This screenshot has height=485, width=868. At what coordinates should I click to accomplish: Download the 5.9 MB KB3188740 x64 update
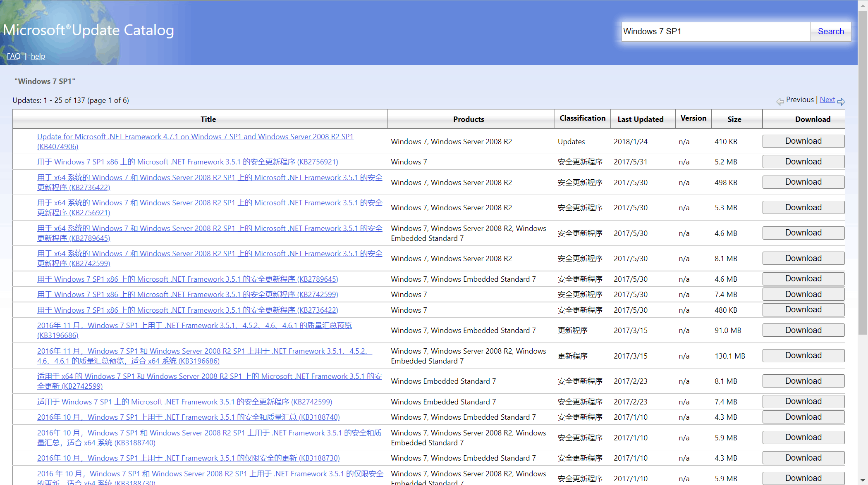pyautogui.click(x=803, y=437)
